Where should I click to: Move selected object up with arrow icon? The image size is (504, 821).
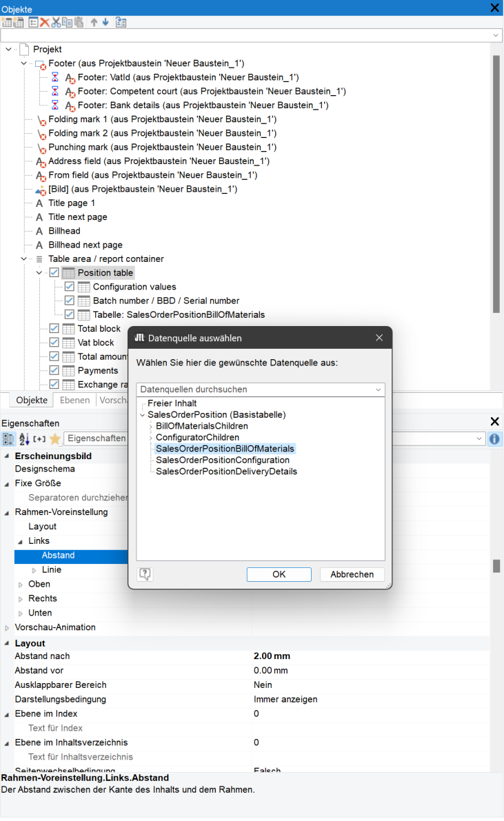tap(94, 23)
